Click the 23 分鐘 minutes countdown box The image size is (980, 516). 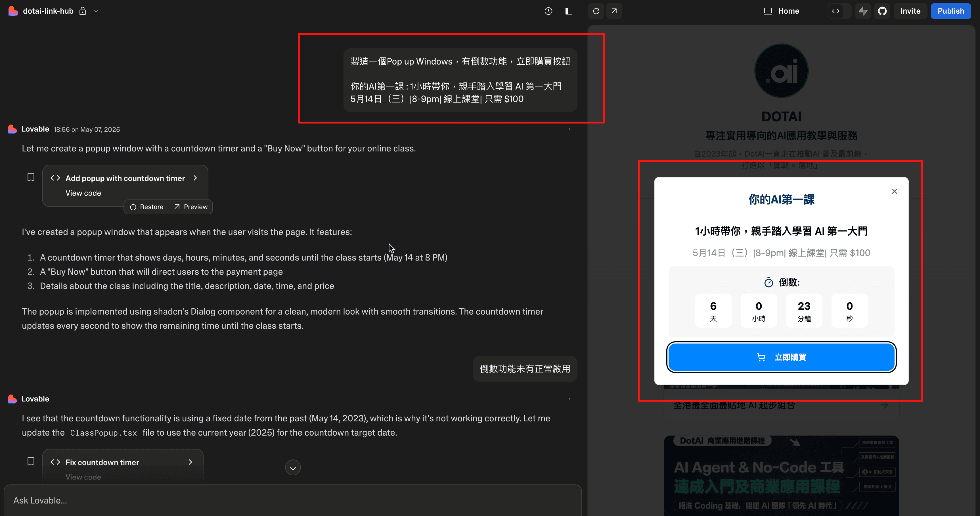point(804,310)
